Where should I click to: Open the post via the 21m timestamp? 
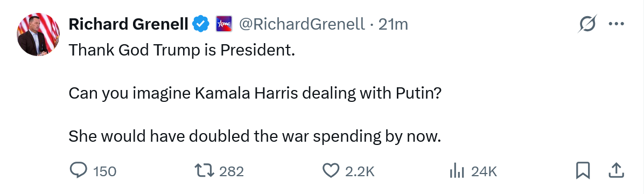[393, 25]
